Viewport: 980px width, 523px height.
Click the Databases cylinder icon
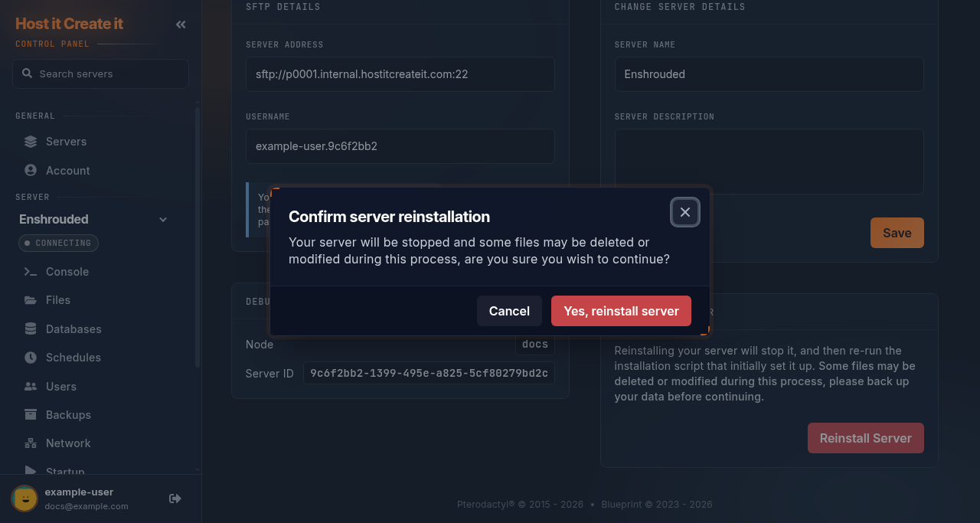click(31, 329)
